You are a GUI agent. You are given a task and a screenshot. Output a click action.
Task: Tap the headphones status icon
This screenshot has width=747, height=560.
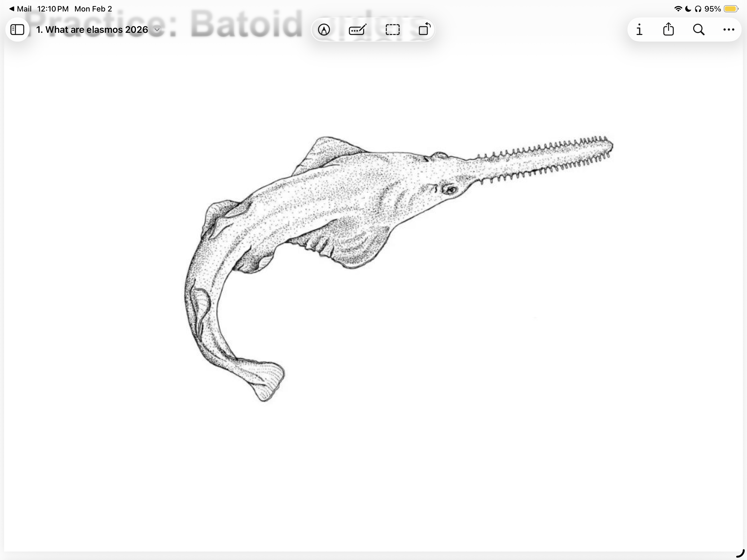pyautogui.click(x=698, y=9)
